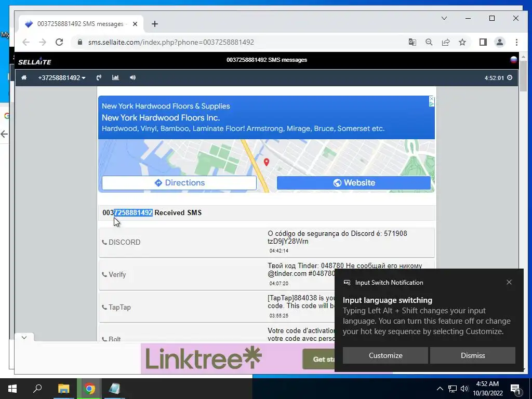The image size is (532, 399).
Task: Click the lock site info icon
Action: [x=80, y=42]
